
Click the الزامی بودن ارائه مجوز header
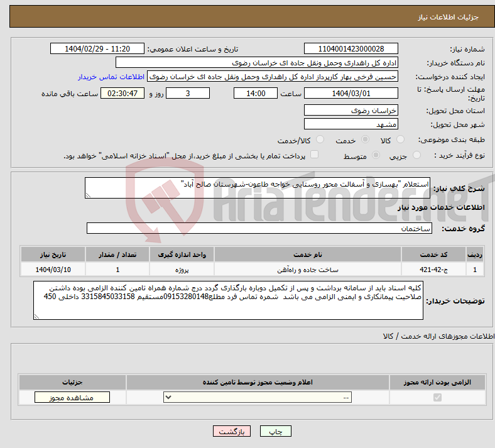point(437,382)
